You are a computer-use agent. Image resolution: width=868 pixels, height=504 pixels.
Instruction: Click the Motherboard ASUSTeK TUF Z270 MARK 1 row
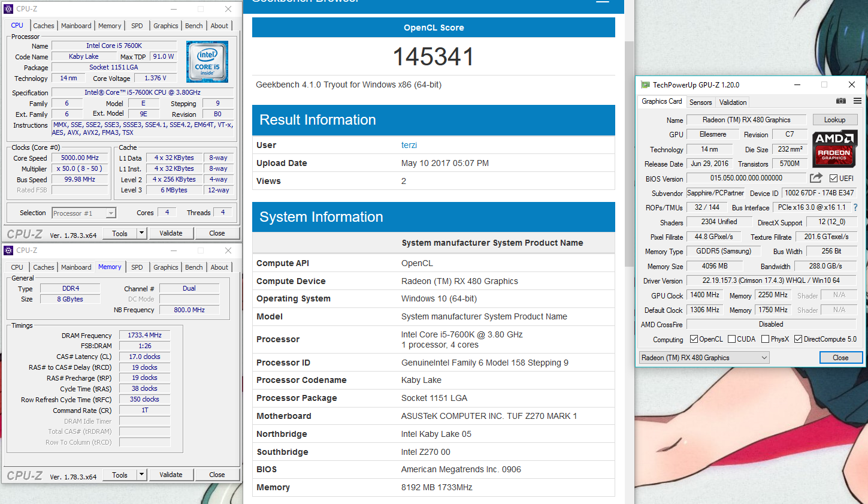click(x=434, y=416)
